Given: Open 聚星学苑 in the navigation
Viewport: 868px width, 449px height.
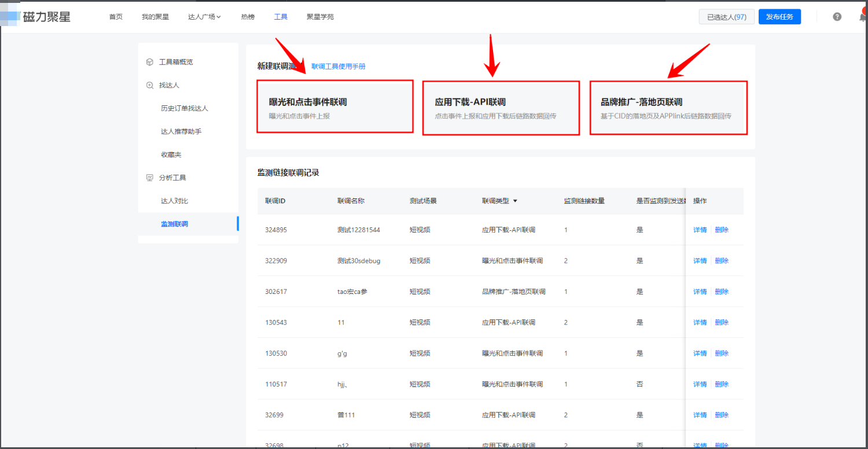Looking at the screenshot, I should tap(320, 17).
